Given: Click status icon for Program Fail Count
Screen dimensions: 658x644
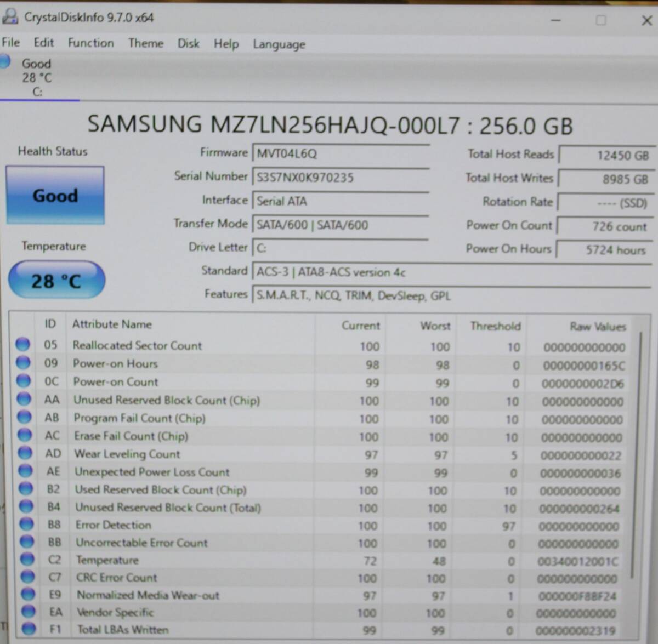Looking at the screenshot, I should tap(24, 417).
